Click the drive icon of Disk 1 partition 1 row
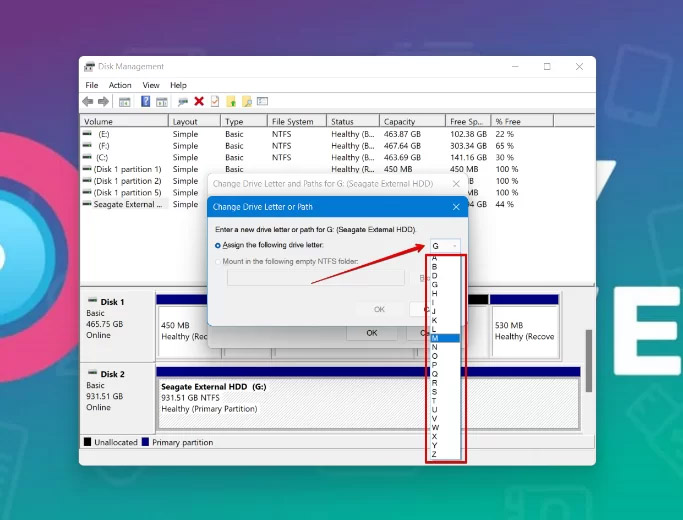 point(87,169)
